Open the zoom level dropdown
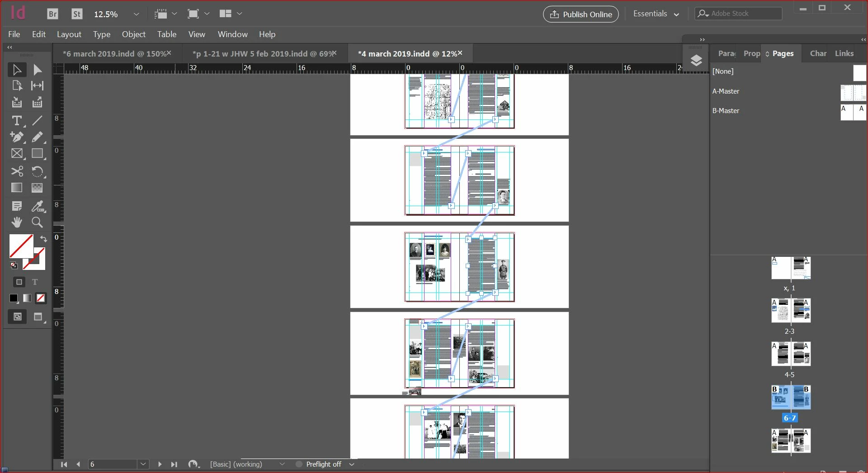This screenshot has width=868, height=473. pos(136,14)
